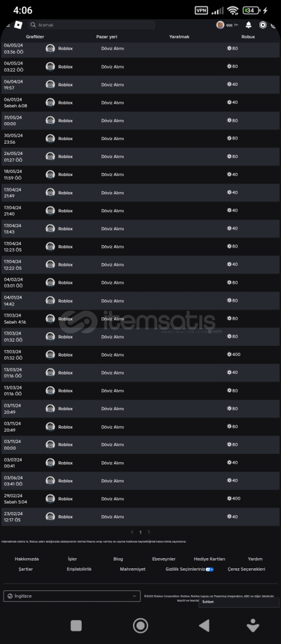Open the notifications bell
The width and height of the screenshot is (281, 644).
click(x=249, y=25)
